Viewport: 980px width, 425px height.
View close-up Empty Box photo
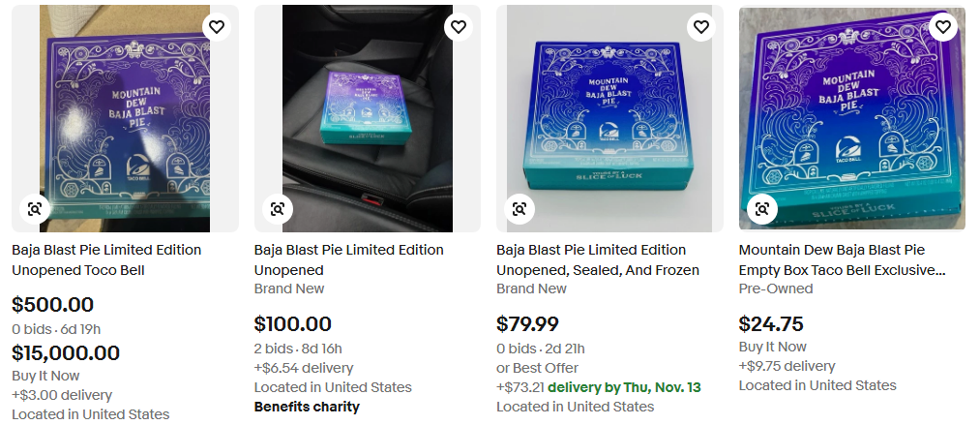(x=852, y=119)
